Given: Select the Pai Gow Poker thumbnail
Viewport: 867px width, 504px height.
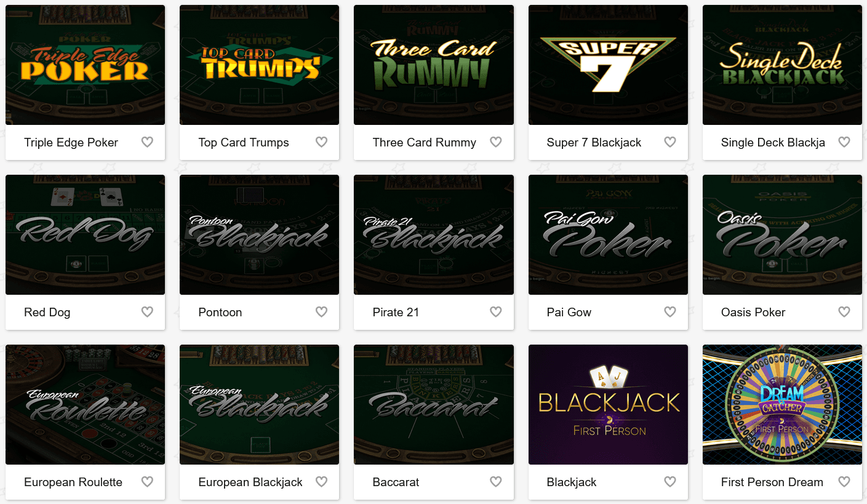Looking at the screenshot, I should [x=608, y=234].
